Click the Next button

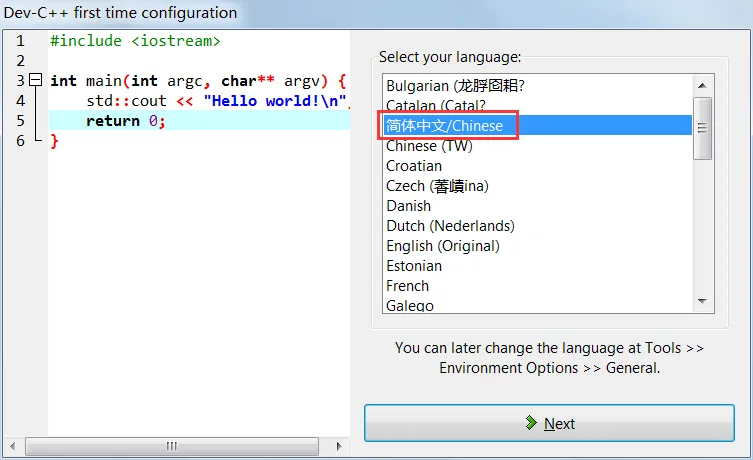549,423
